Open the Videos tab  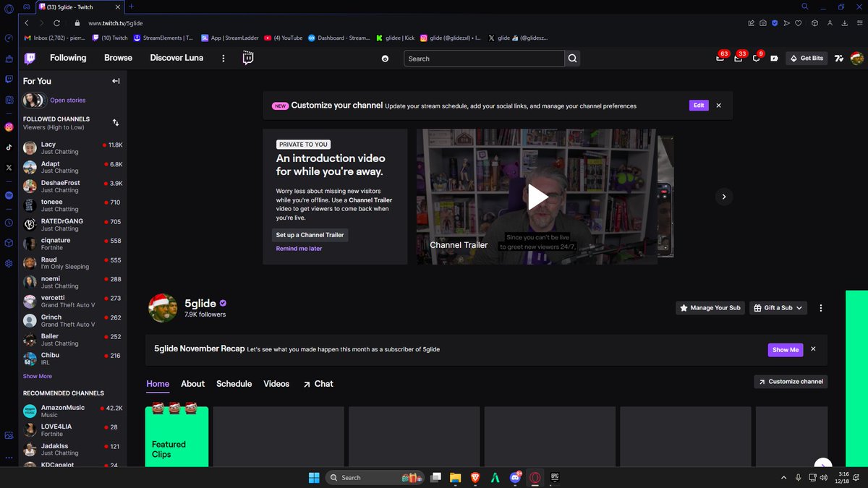pos(276,384)
